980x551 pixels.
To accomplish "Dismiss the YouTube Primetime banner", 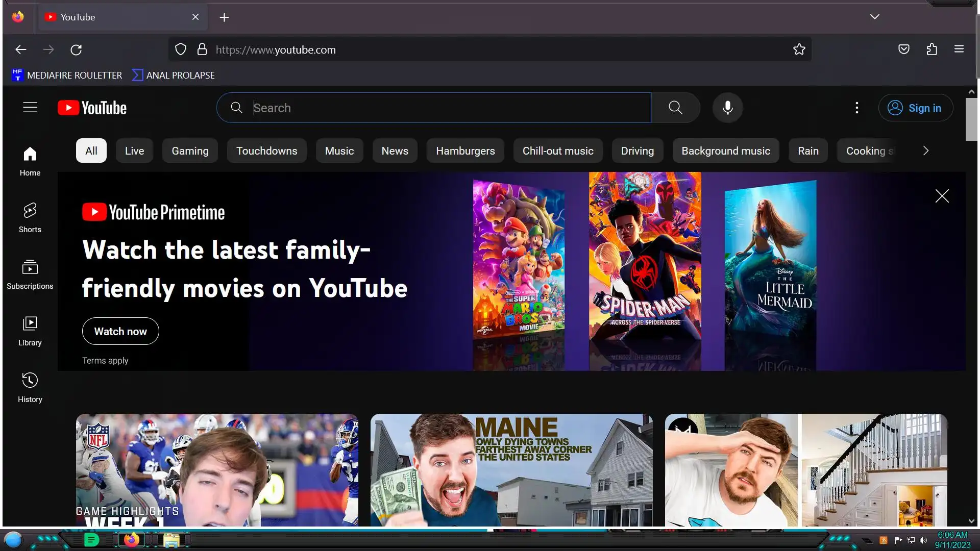I will coord(942,196).
